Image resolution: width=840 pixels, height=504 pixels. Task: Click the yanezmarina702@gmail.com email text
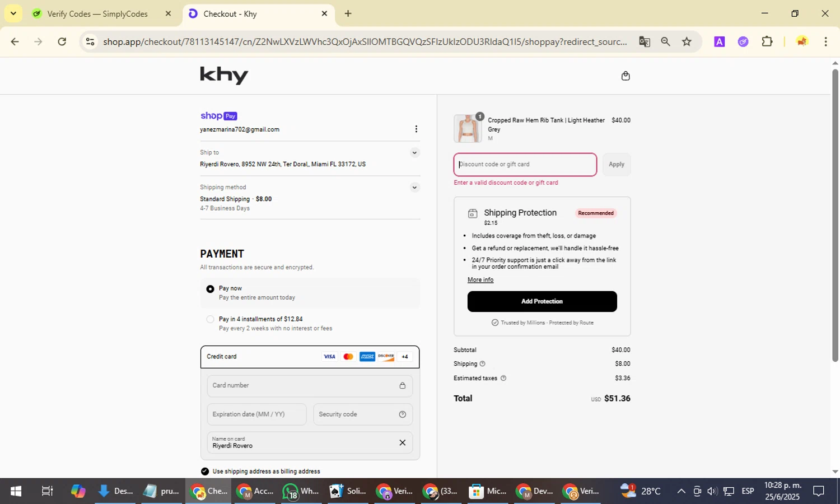(x=240, y=129)
